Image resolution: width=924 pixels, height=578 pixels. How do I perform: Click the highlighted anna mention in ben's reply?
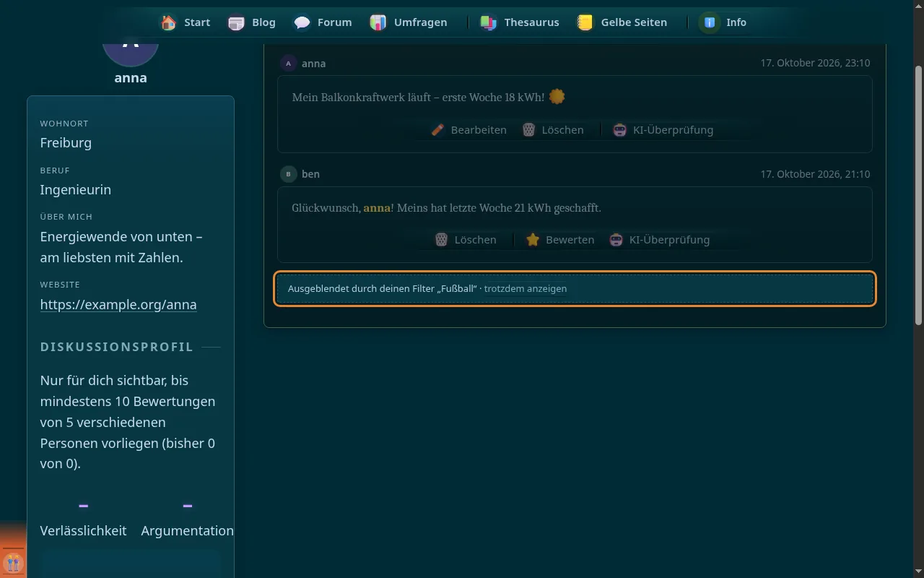[377, 208]
